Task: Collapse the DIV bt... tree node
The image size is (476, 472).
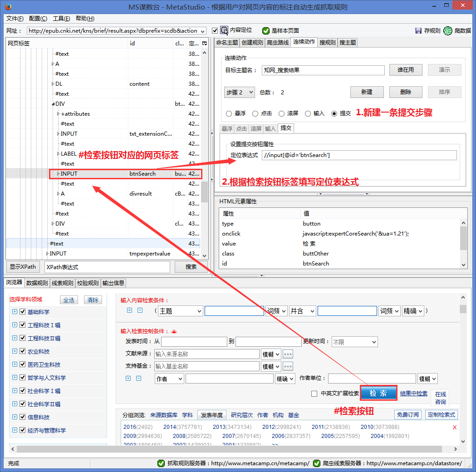Action: tap(53, 104)
